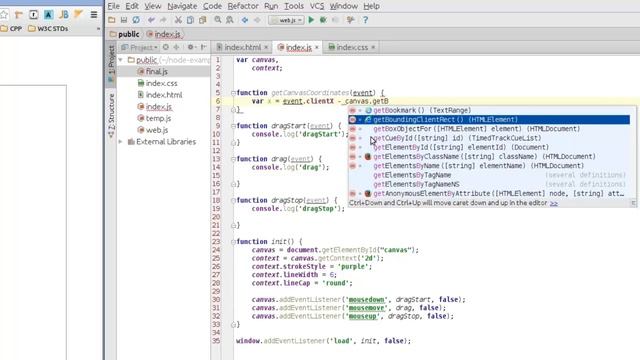Open the VCS menu
Viewport: 640px width, 360px height.
[x=317, y=6]
